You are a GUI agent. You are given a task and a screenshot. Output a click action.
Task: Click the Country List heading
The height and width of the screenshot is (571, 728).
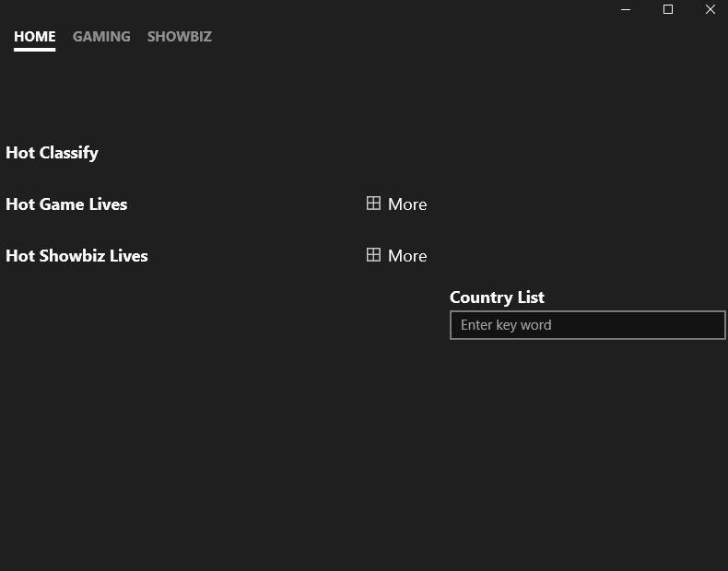click(497, 297)
